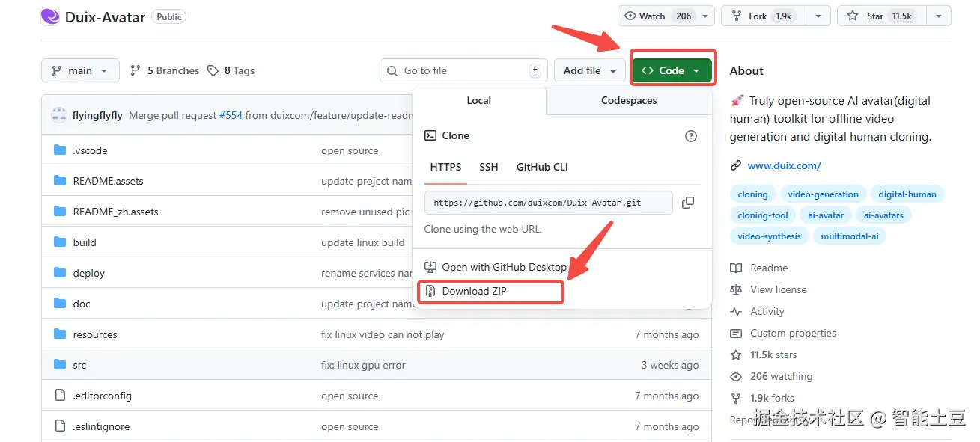The width and height of the screenshot is (980, 442).
Task: Open the Watch notifications dropdown
Action: 666,16
